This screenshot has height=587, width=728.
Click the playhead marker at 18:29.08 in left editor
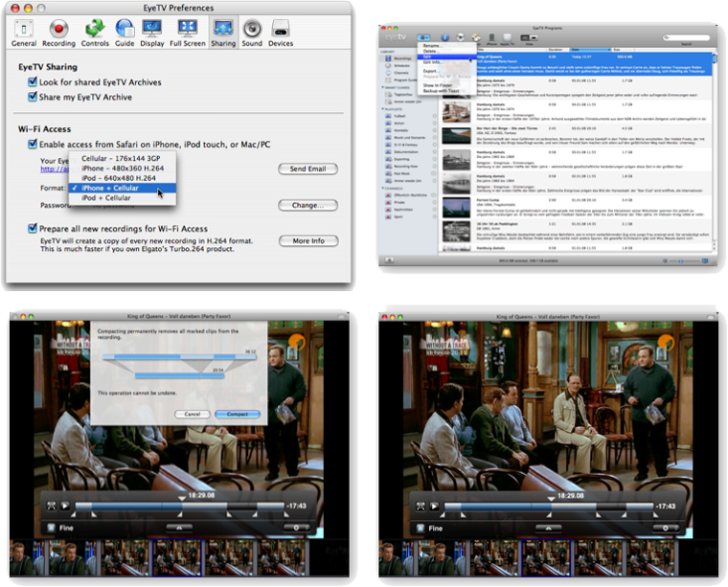coord(182,498)
